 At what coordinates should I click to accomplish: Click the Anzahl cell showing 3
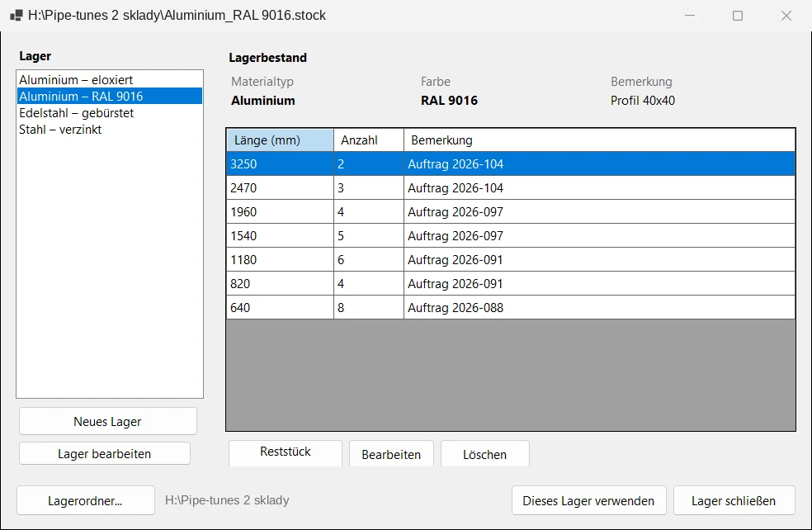pos(369,187)
